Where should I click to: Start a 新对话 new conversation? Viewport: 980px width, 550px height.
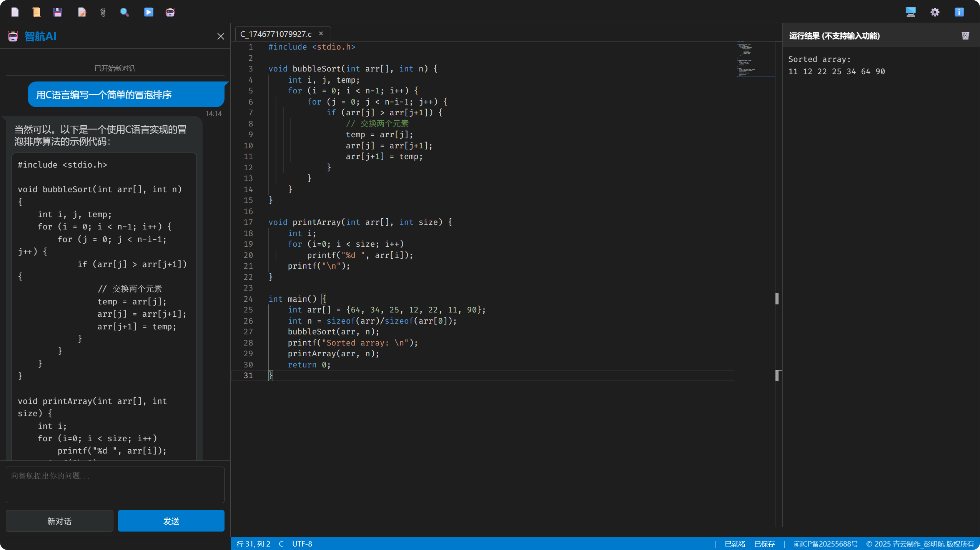click(x=59, y=521)
